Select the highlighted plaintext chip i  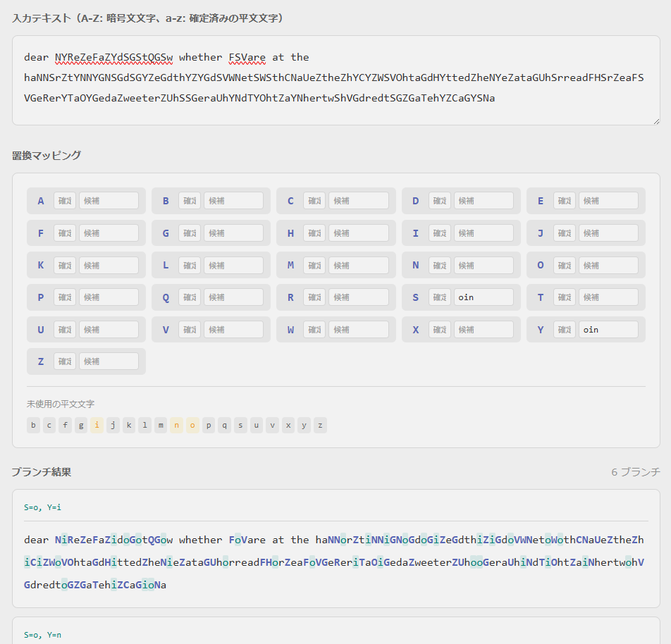(97, 426)
